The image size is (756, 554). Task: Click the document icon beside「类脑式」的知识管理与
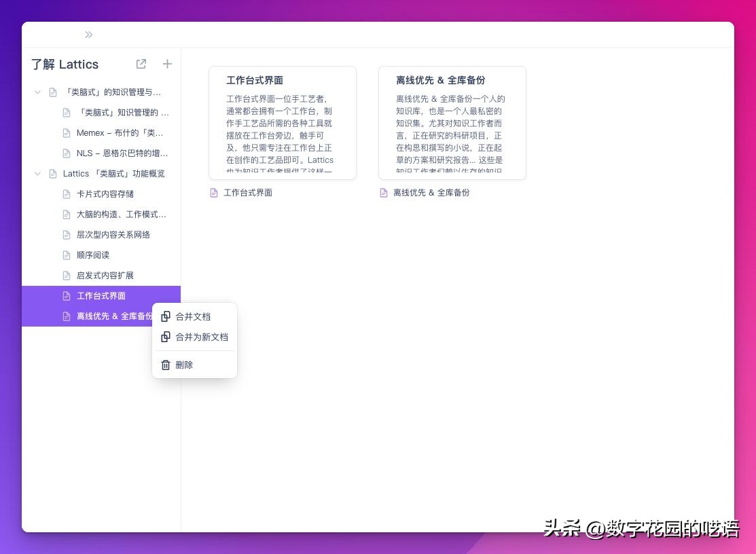(53, 92)
